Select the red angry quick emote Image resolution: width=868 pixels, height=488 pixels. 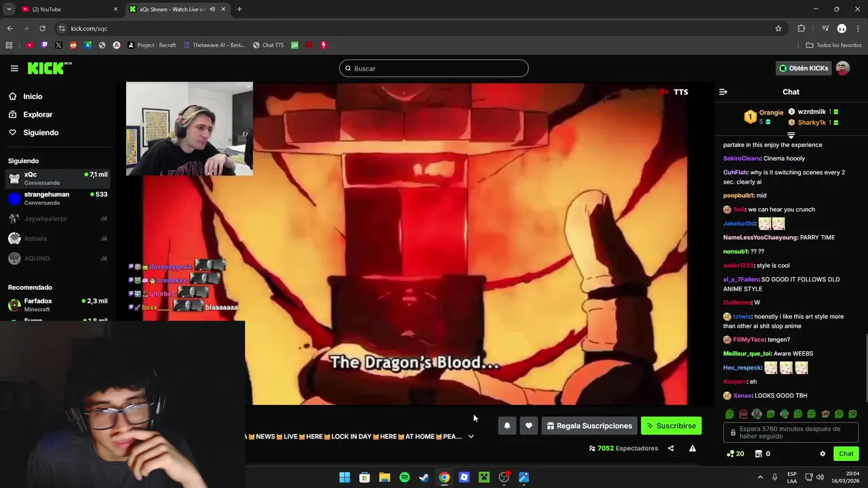[743, 414]
